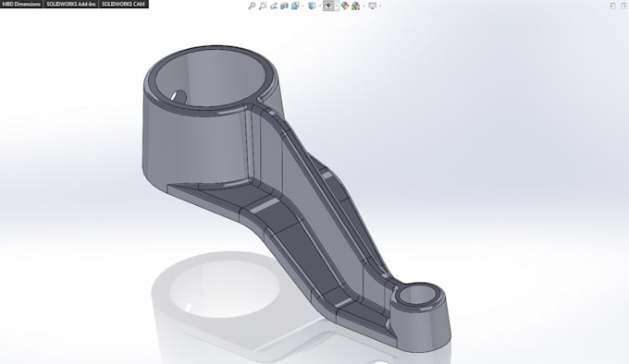The height and width of the screenshot is (364, 629).
Task: Toggle the Hide/Show Items eye icon
Action: pos(328,6)
